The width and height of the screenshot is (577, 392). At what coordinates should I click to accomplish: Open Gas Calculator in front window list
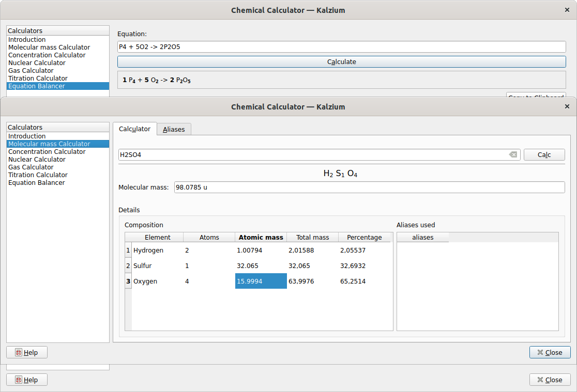pyautogui.click(x=31, y=167)
